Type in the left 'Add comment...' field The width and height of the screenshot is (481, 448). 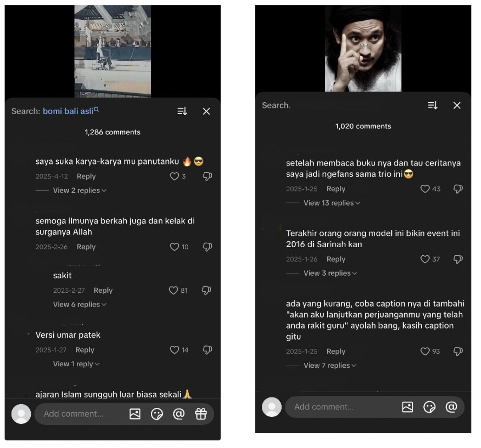[x=80, y=414]
